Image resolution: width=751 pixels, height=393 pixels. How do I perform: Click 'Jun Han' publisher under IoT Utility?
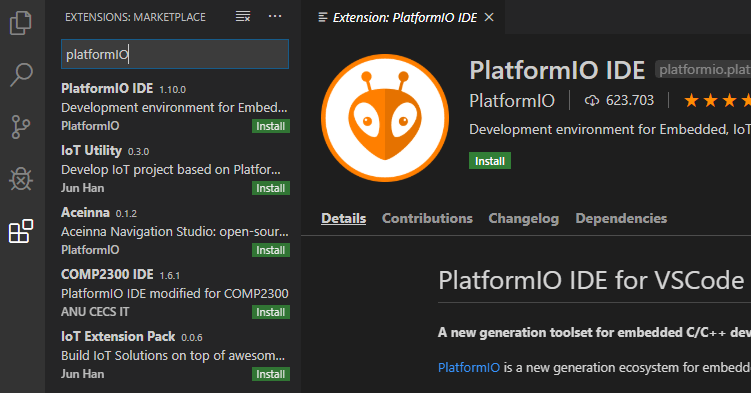(82, 188)
